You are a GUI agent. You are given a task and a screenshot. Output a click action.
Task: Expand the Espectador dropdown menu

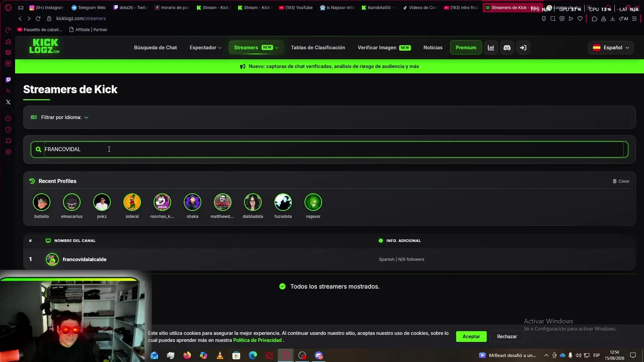[x=205, y=48]
